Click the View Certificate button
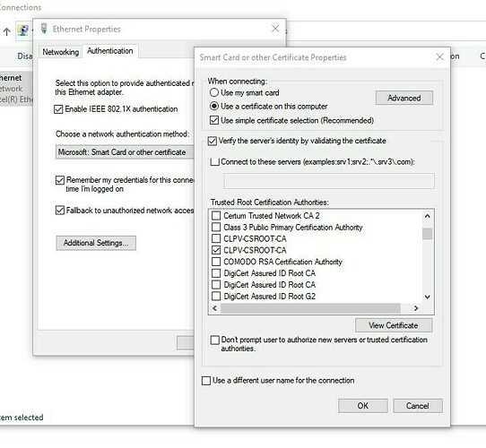The height and width of the screenshot is (448, 486). click(394, 325)
